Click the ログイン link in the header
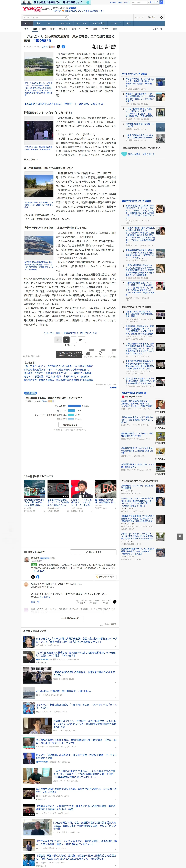The height and width of the screenshot is (868, 186). pos(57,11)
